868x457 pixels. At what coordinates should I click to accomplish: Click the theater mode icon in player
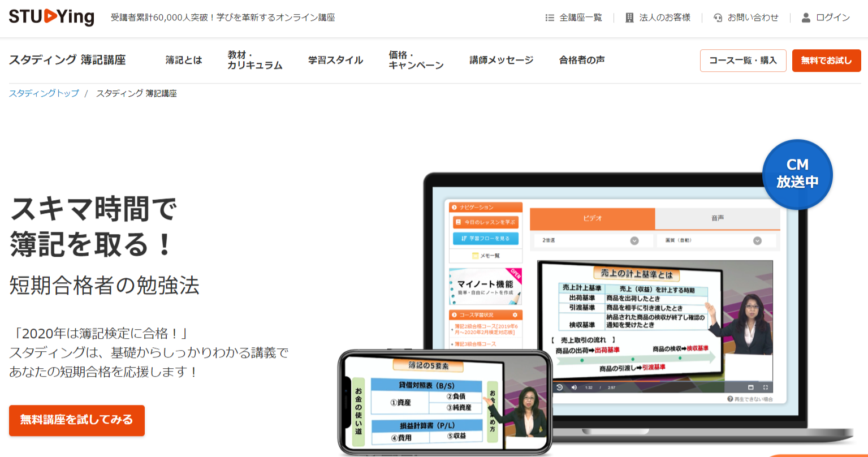click(751, 387)
